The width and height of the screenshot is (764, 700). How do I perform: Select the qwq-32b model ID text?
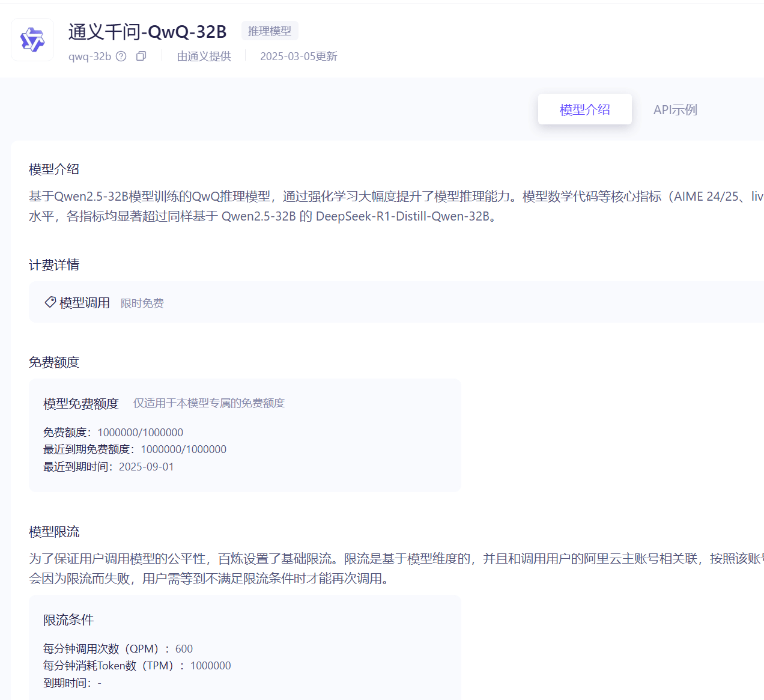(89, 56)
